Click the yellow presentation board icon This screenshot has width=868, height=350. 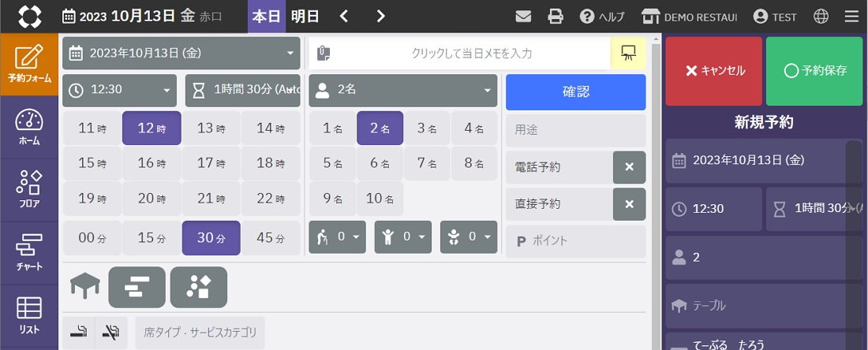[628, 53]
